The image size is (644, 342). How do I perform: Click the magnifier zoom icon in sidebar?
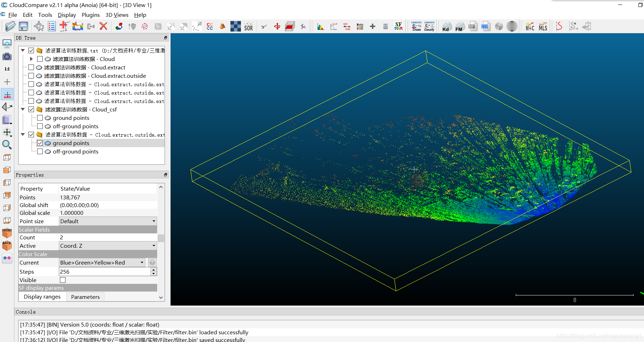[7, 145]
